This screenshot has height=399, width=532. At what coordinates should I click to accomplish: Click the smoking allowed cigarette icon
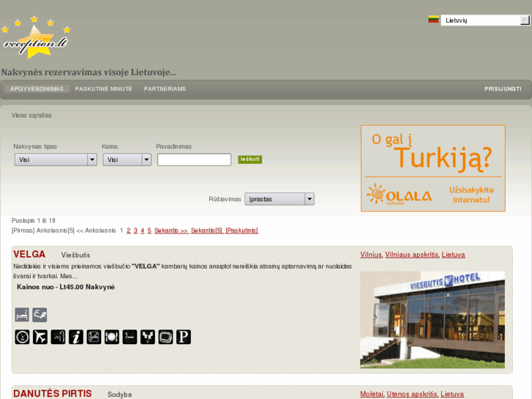pyautogui.click(x=130, y=337)
